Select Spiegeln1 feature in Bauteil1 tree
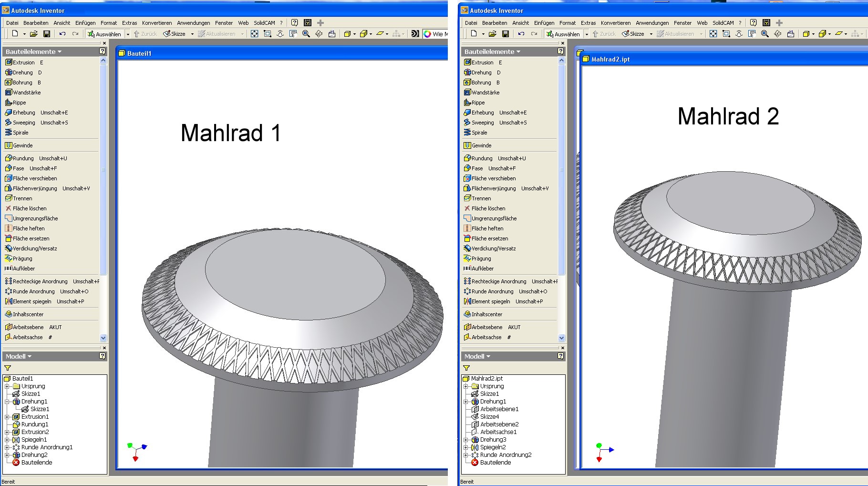 point(30,440)
